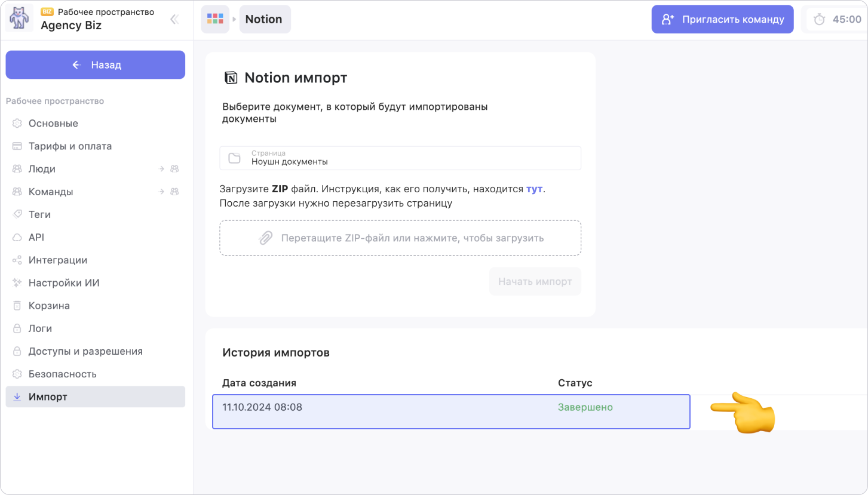Open Тарифы и оплата settings
The height and width of the screenshot is (495, 868).
(x=70, y=146)
